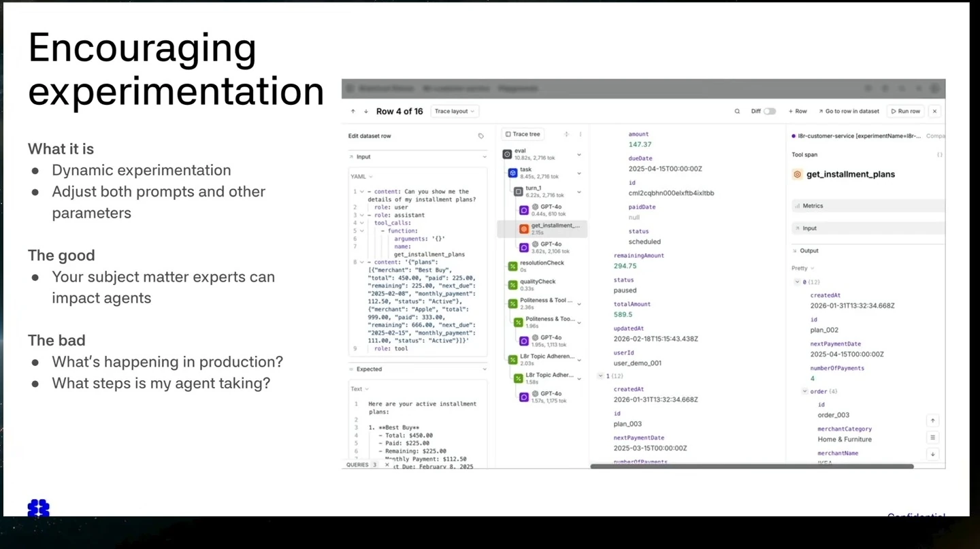Click the eval span icon

point(507,154)
